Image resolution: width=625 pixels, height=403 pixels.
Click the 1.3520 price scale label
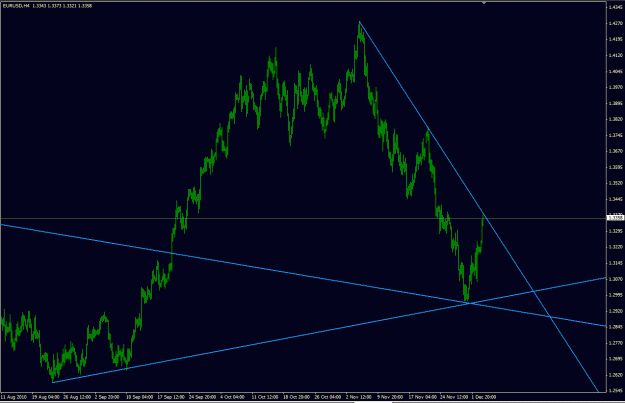coord(616,183)
